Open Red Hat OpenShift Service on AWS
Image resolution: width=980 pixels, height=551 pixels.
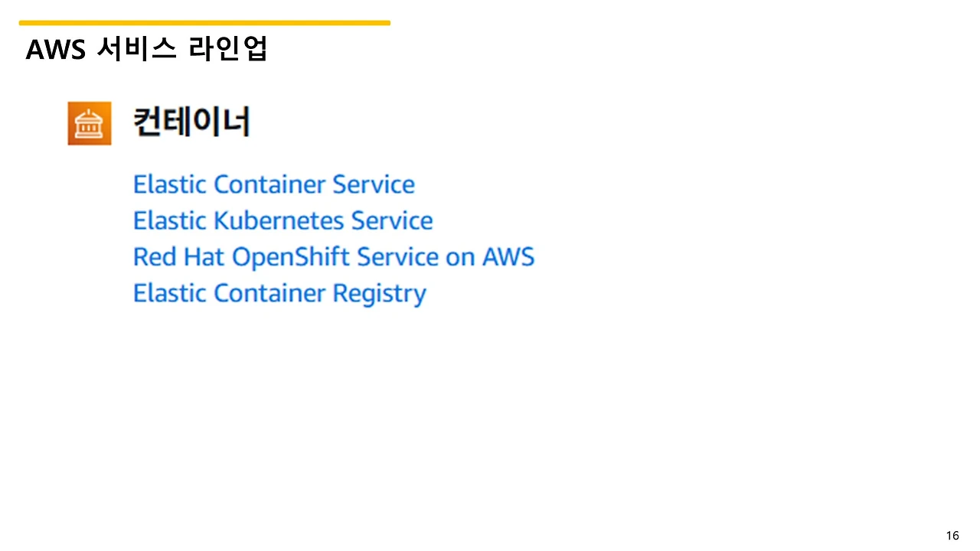[334, 257]
